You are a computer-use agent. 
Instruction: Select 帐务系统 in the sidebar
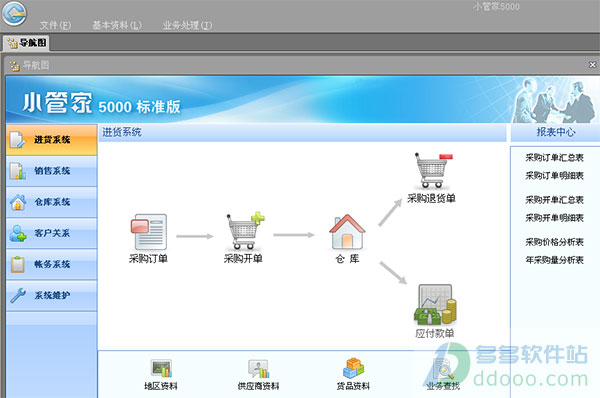pos(51,264)
